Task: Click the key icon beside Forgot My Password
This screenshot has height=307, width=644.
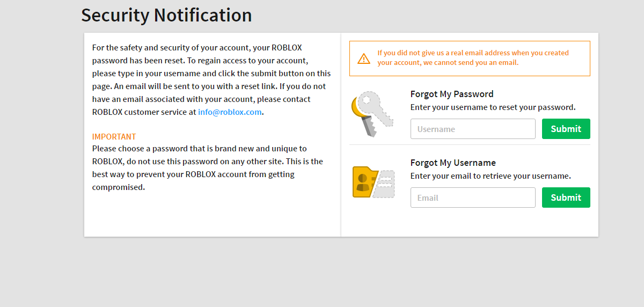Action: (372, 114)
